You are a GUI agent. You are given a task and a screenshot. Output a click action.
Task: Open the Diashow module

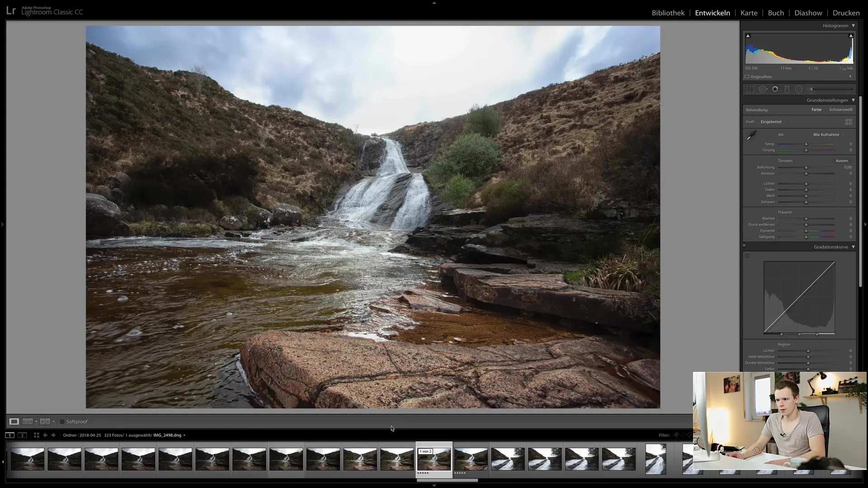click(x=808, y=13)
